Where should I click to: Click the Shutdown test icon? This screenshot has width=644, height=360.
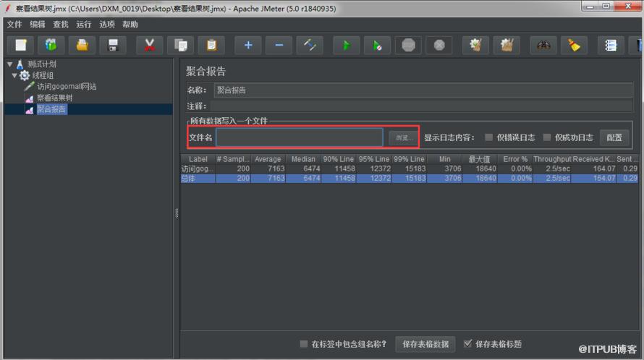pyautogui.click(x=439, y=45)
